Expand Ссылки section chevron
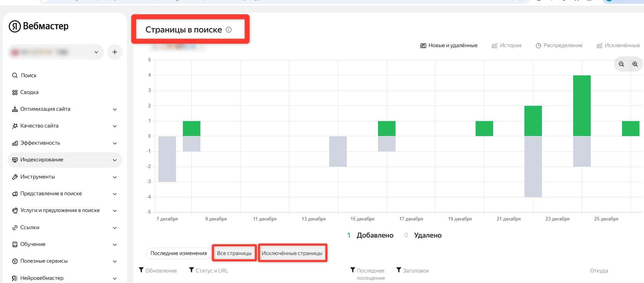Screen dimensions: 644x283 [x=114, y=228]
